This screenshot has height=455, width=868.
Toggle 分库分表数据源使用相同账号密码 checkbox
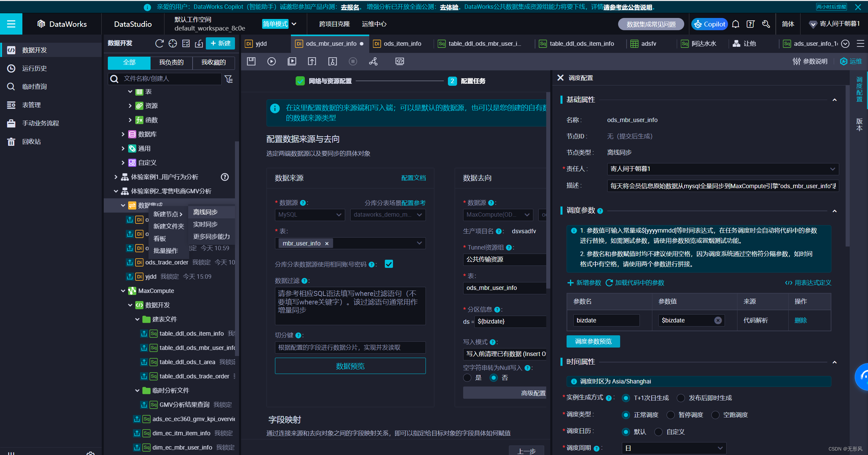389,264
